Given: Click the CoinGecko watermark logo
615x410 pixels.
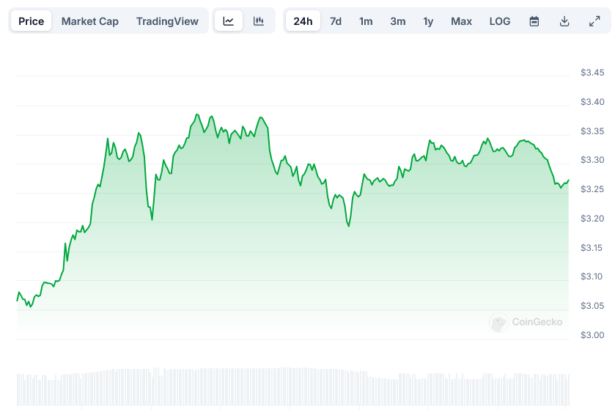Looking at the screenshot, I should coord(526,322).
